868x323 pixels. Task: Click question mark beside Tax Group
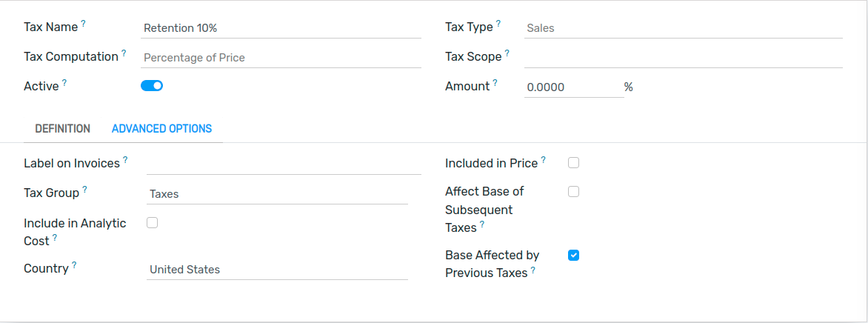pos(84,190)
